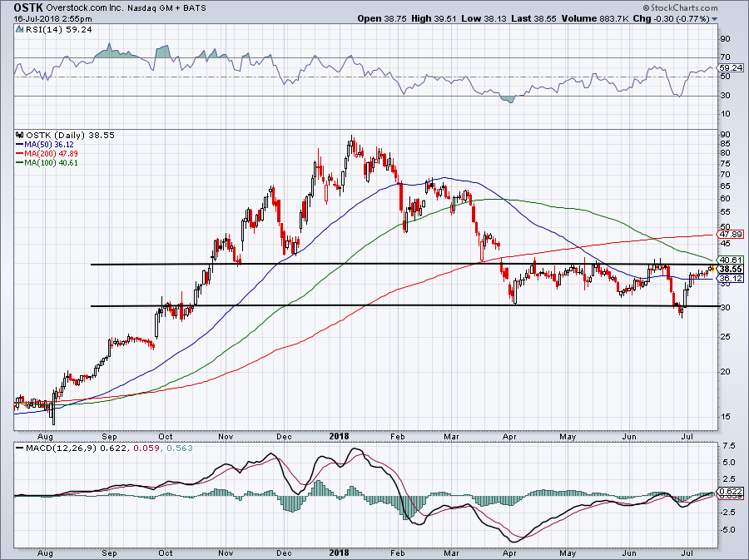Click the RSI area icon in legend
The width and height of the screenshot is (749, 560).
[19, 30]
